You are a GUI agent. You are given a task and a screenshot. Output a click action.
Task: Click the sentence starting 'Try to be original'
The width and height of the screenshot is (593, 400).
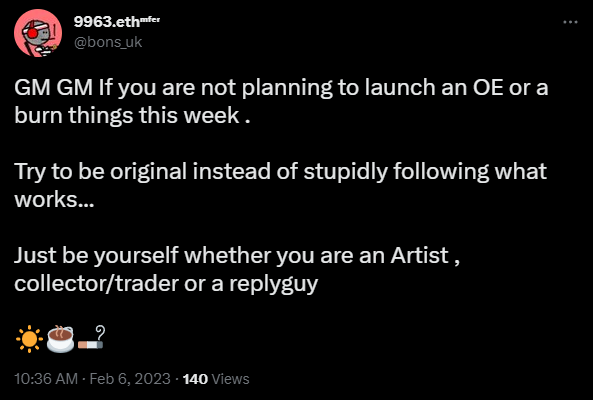coord(280,185)
